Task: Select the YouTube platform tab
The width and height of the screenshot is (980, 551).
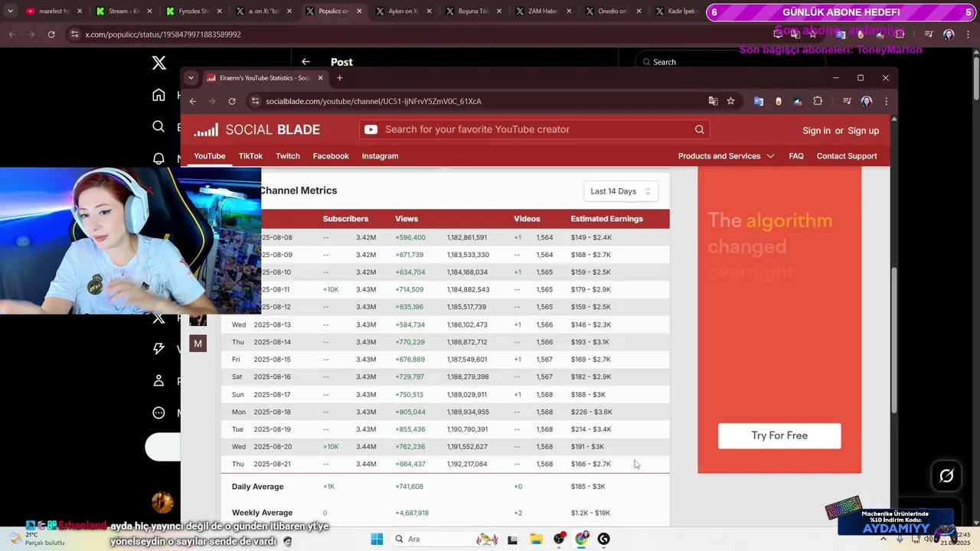Action: (209, 156)
